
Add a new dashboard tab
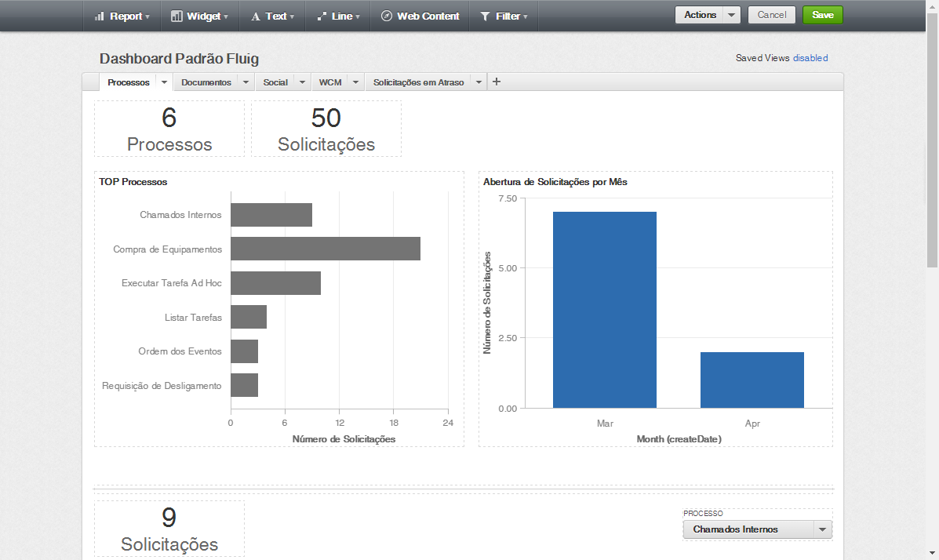click(497, 82)
